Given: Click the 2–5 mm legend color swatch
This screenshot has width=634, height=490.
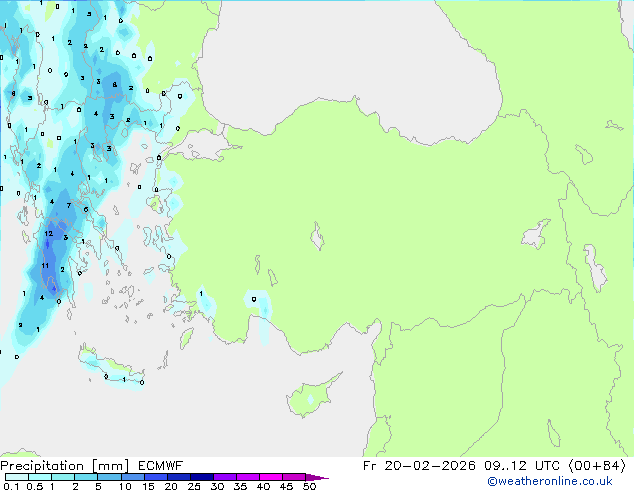Looking at the screenshot, I should (x=86, y=477).
